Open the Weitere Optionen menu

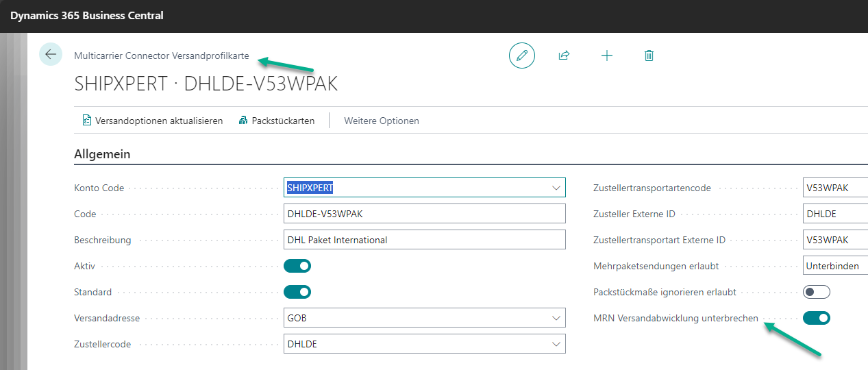point(381,121)
